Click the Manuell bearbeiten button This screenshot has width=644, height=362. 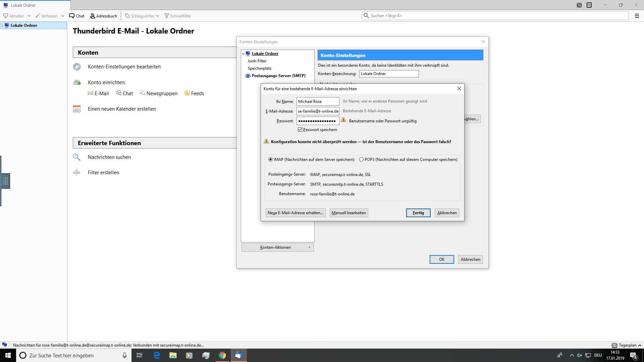(348, 213)
